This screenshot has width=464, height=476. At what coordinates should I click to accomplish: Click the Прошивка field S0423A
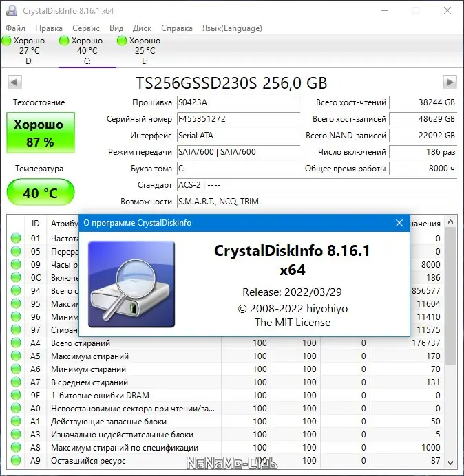tap(238, 102)
